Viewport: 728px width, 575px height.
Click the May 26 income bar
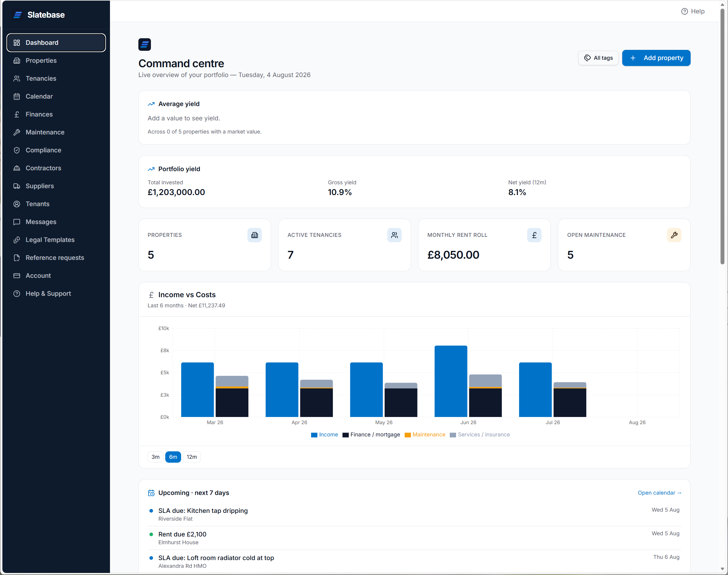click(x=366, y=390)
